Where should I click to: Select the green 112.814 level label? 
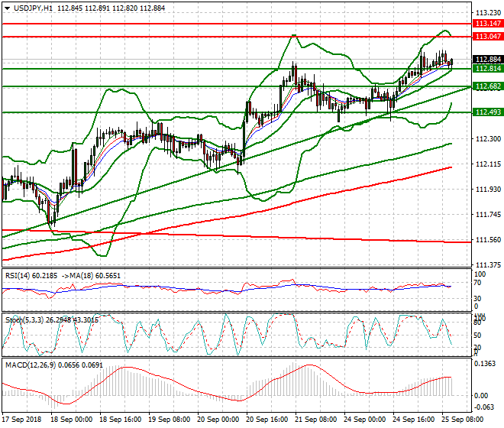tap(488, 69)
